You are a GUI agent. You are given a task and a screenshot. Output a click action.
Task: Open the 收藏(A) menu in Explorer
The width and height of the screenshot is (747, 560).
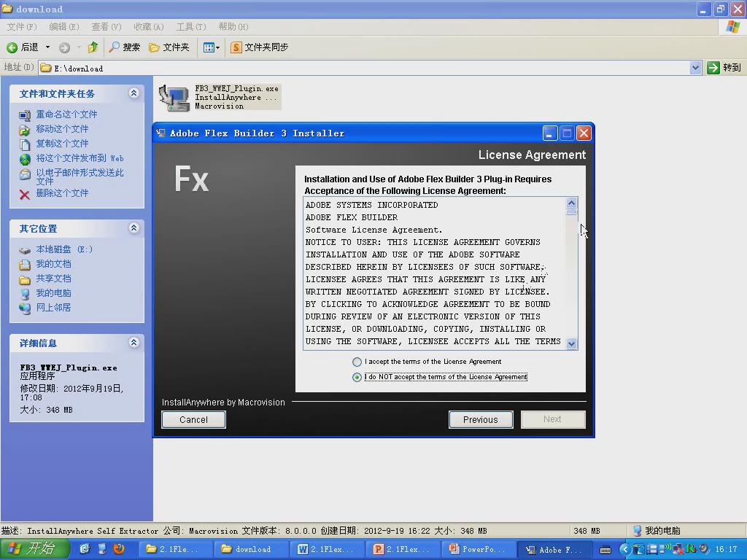point(149,27)
